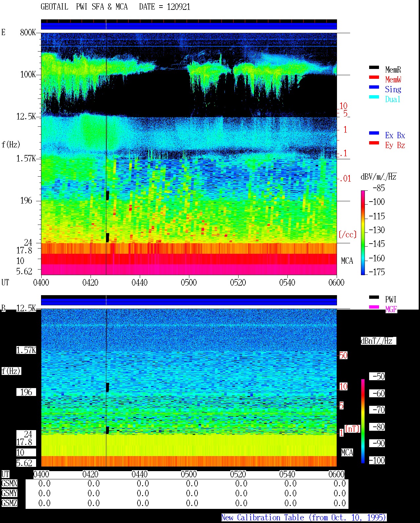Select the blue Sing legend swatch

(x=374, y=87)
